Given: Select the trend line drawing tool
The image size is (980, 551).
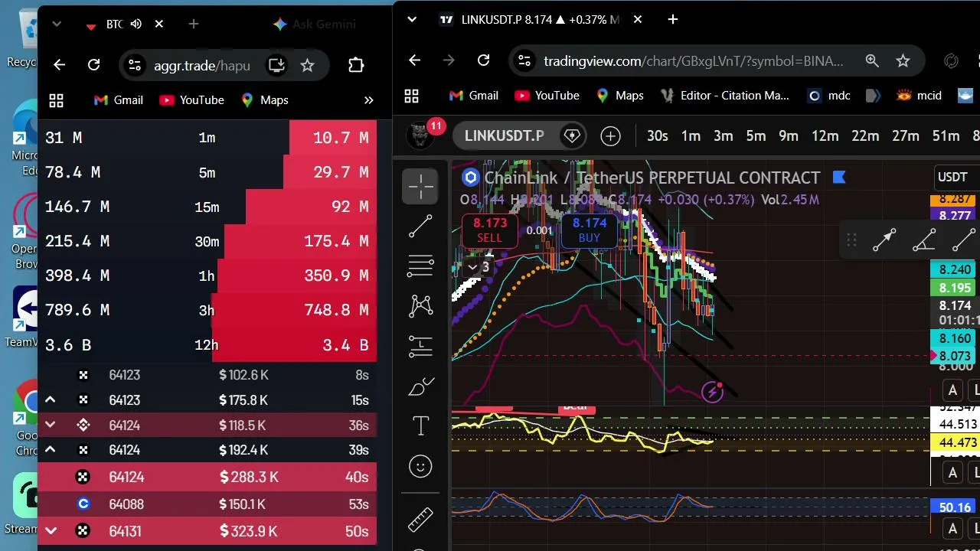Looking at the screenshot, I should coord(421,226).
